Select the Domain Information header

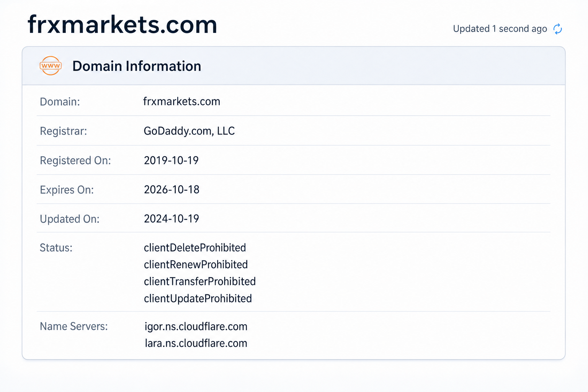pyautogui.click(x=137, y=66)
